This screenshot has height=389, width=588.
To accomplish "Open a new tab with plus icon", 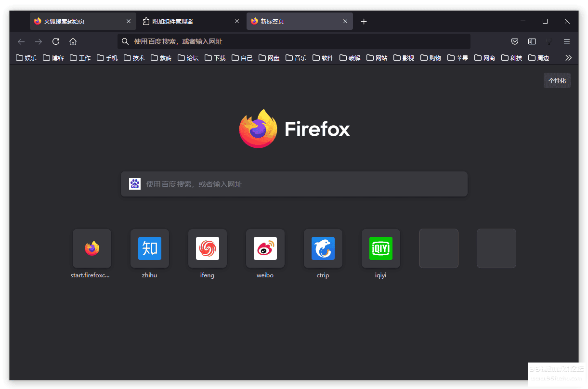I will tap(364, 22).
